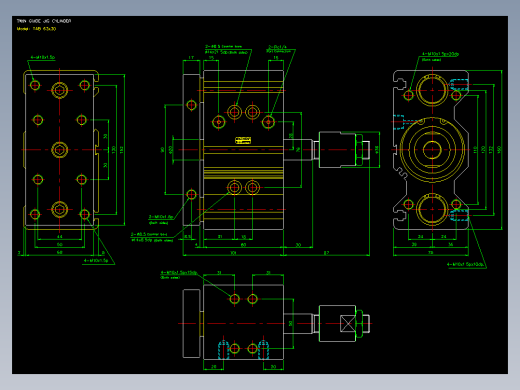Image resolution: width=520 pixels, height=390 pixels.
Task: Select the green hex nut on the front view rod
Action: [x=359, y=150]
